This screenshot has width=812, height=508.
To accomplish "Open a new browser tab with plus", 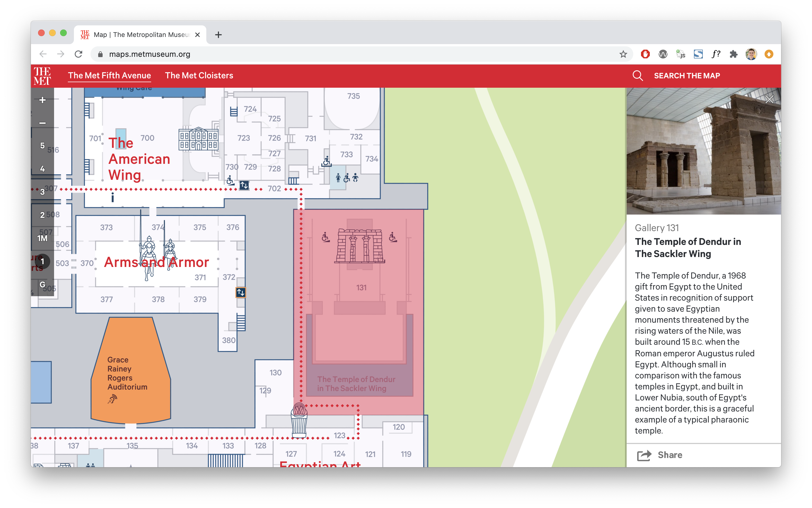I will (x=218, y=34).
